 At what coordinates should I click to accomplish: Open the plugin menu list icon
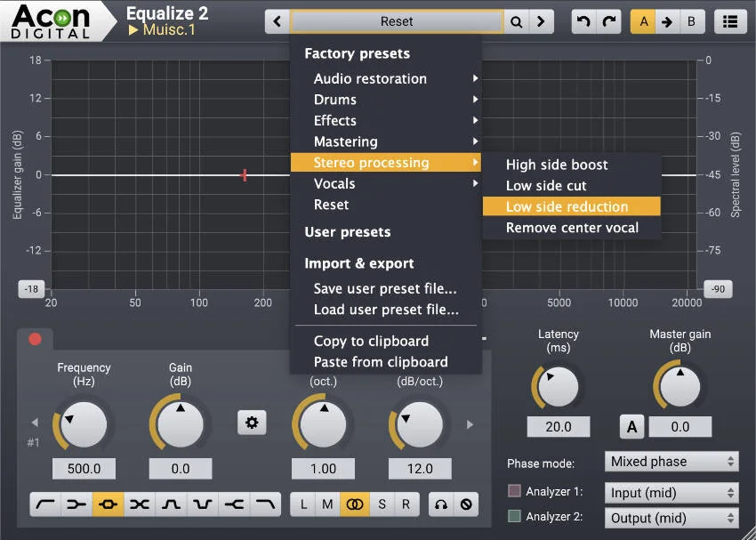(730, 21)
